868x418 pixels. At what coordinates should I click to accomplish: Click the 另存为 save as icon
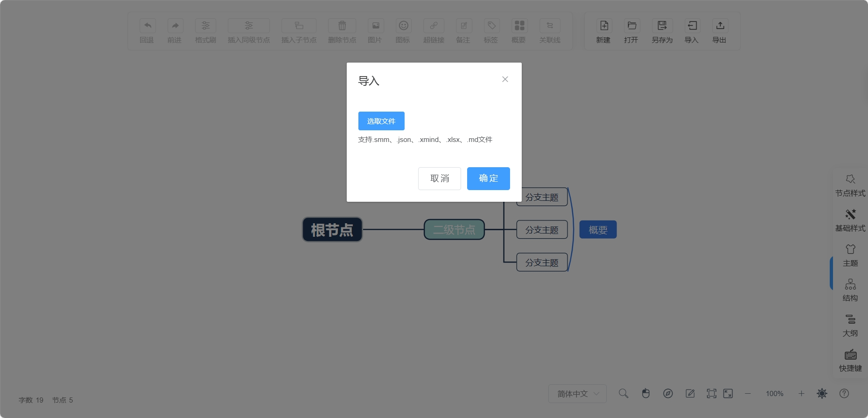tap(662, 26)
